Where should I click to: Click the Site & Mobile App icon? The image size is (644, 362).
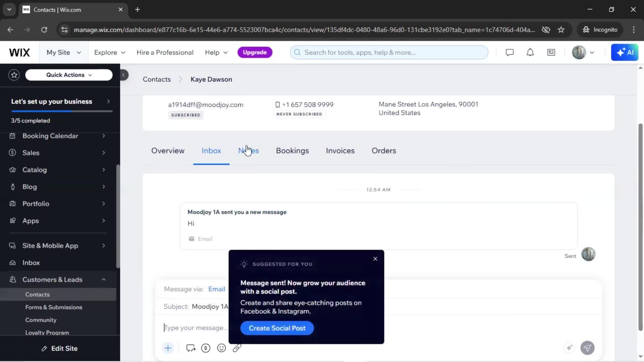(x=12, y=246)
